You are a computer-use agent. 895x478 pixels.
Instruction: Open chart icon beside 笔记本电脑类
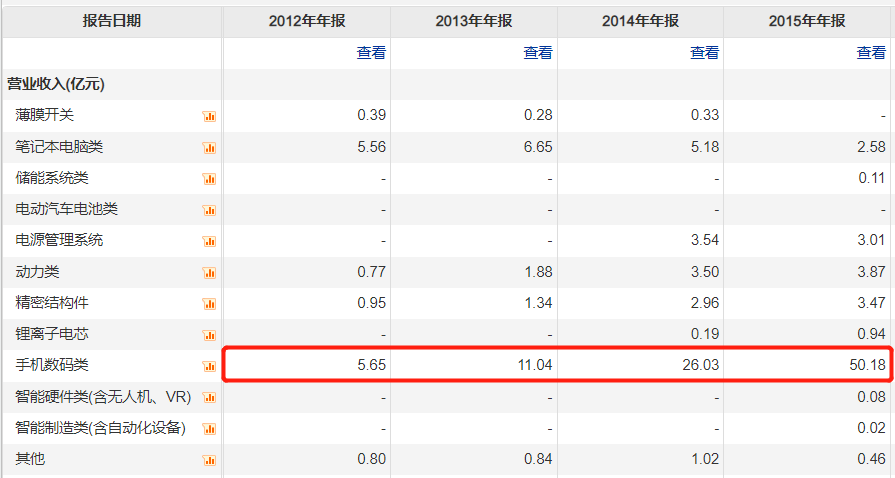coord(209,148)
